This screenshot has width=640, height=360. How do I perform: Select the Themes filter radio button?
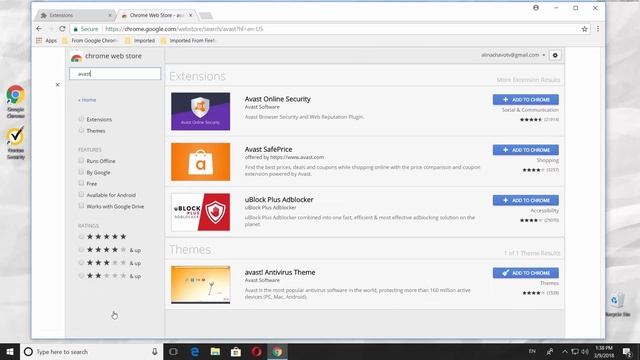(x=81, y=130)
